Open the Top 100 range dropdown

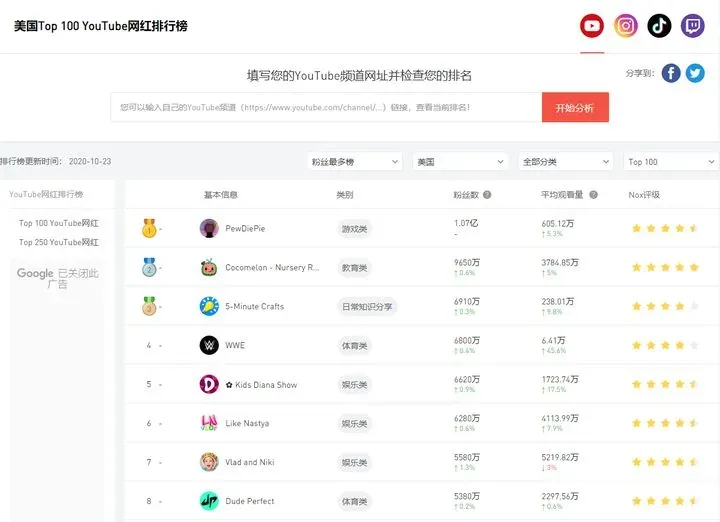(x=671, y=162)
